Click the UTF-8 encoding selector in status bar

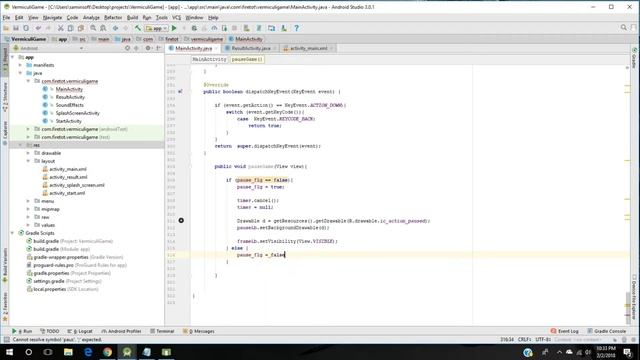[543, 340]
